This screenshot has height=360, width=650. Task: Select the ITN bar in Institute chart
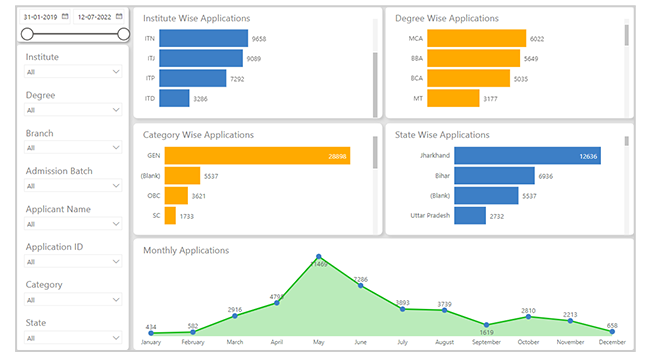pos(204,38)
